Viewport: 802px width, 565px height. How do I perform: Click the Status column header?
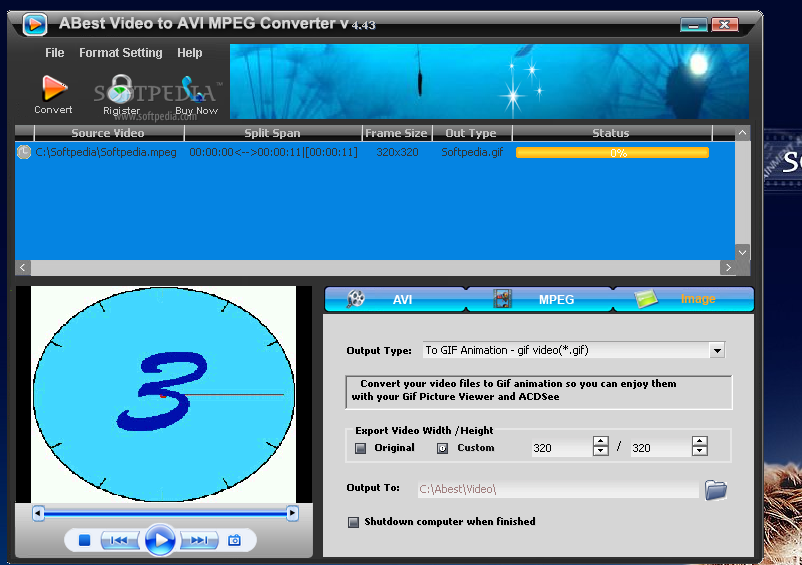(611, 133)
